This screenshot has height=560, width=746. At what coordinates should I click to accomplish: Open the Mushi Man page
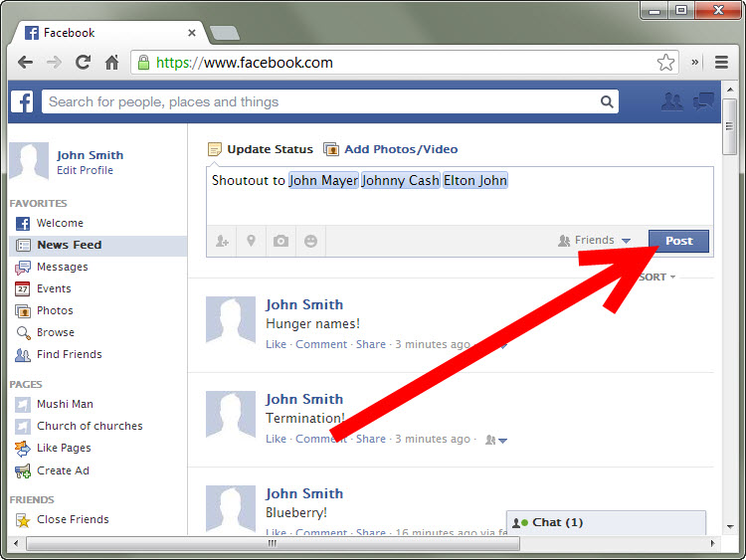[65, 404]
